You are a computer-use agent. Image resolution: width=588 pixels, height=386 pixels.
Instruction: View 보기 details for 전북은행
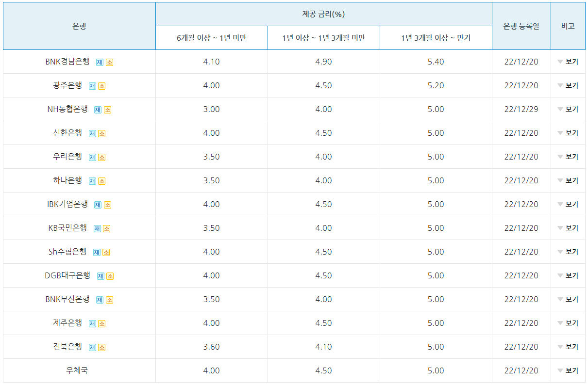click(x=568, y=347)
